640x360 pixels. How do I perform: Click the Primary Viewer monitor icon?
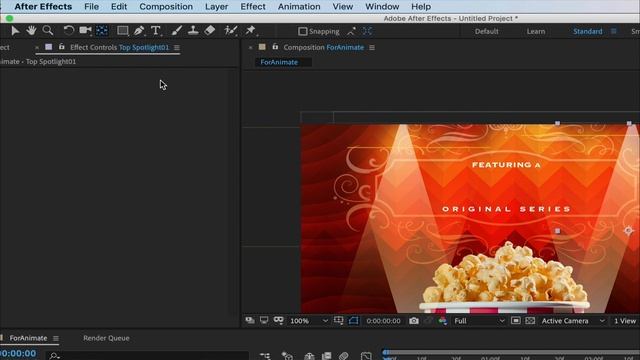[264, 321]
